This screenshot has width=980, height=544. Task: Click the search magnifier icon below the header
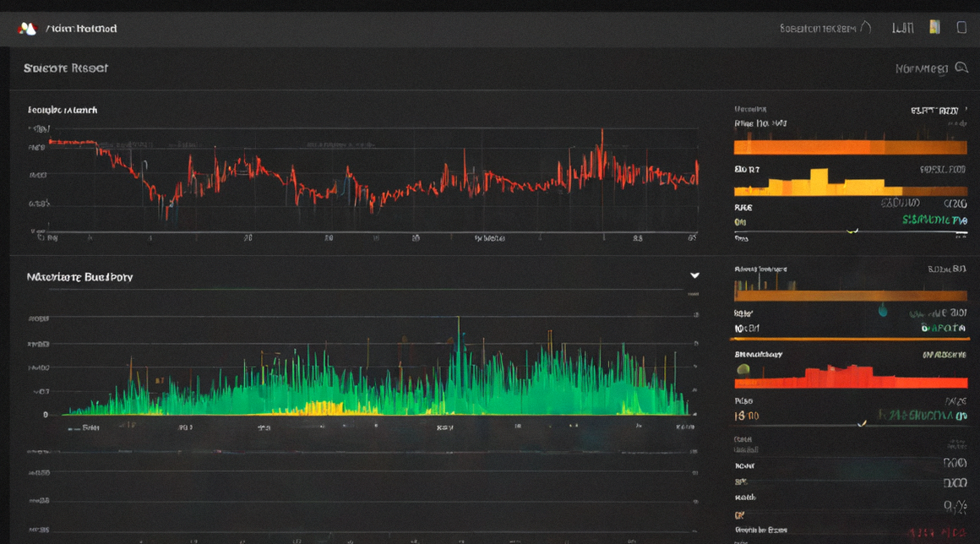[961, 68]
